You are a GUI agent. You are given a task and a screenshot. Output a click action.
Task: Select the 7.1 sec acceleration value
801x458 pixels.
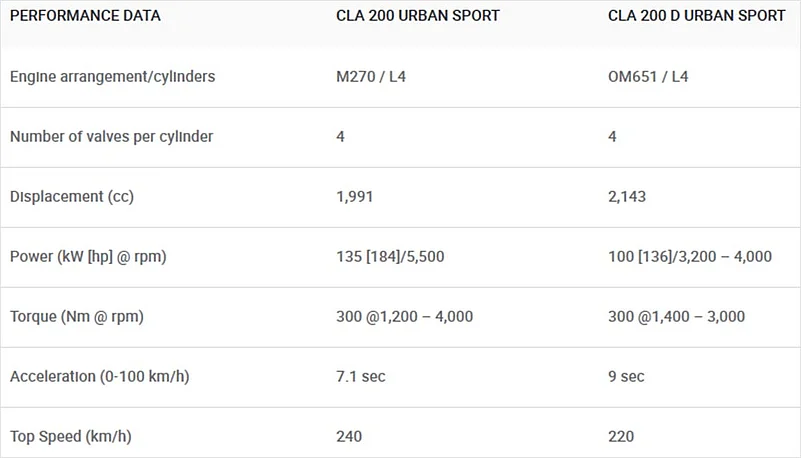click(361, 377)
